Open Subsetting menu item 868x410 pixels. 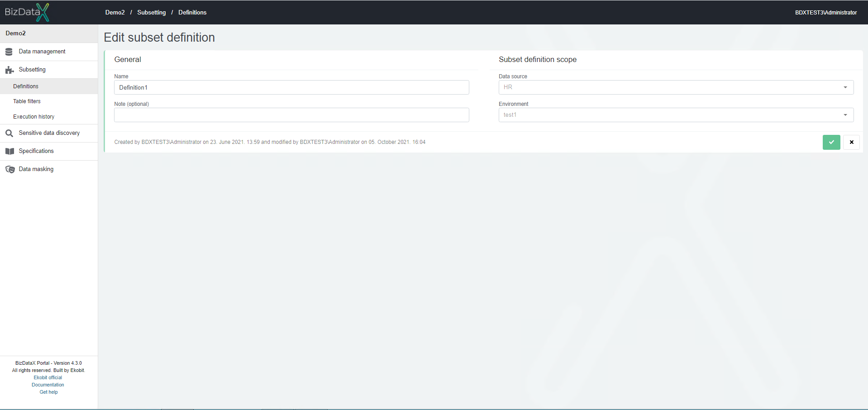pyautogui.click(x=49, y=70)
